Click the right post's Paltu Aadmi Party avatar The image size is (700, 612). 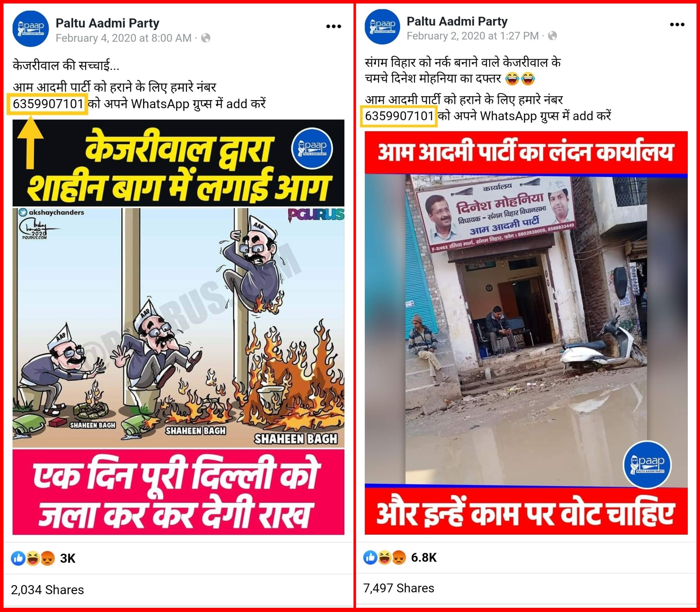coord(382,27)
